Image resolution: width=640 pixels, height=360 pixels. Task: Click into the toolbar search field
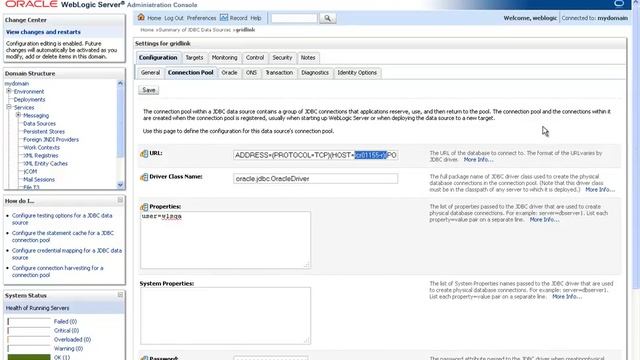[x=294, y=18]
